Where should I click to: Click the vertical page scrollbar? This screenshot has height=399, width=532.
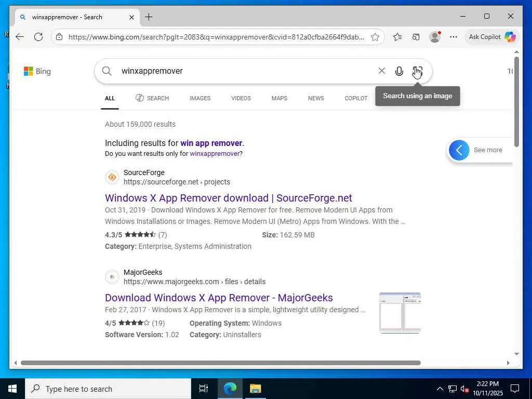pos(516,102)
